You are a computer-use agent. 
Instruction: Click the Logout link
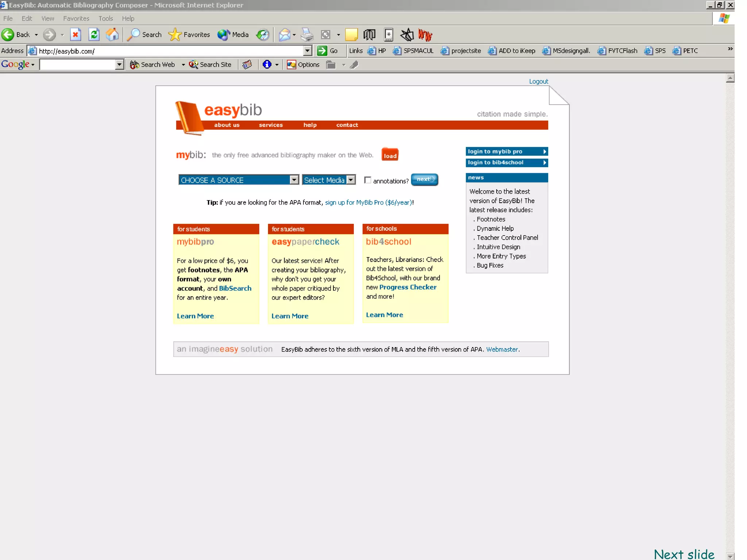(x=538, y=81)
